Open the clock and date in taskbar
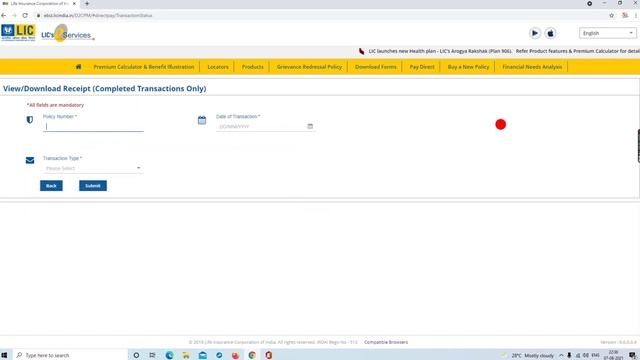Image resolution: width=640 pixels, height=360 pixels. [613, 355]
